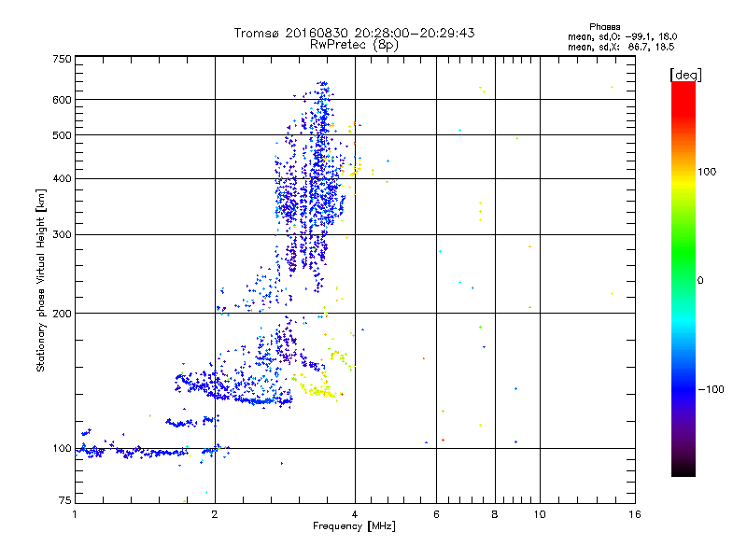Image resolution: width=747 pixels, height=560 pixels.
Task: Click colorbar tick label '100'
Action: [707, 172]
